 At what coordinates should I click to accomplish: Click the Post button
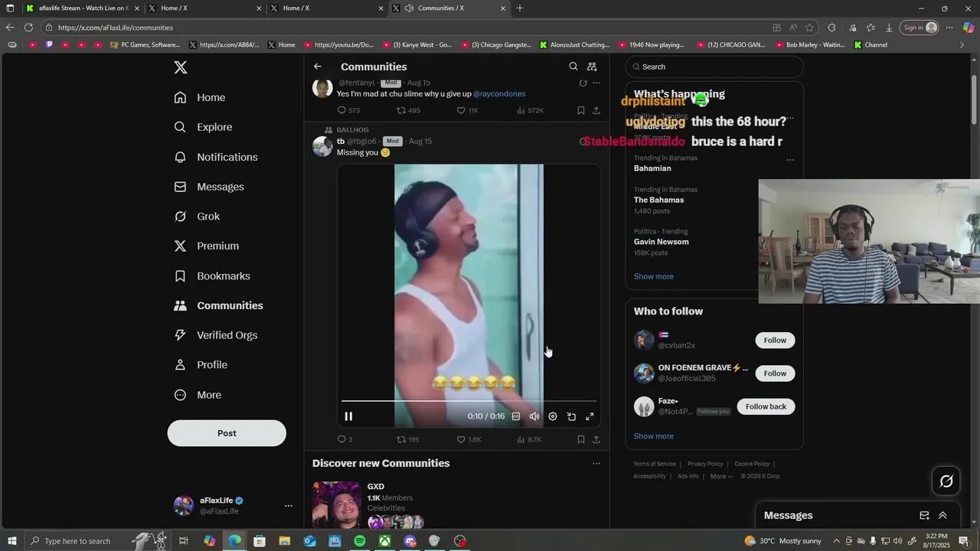coord(227,433)
